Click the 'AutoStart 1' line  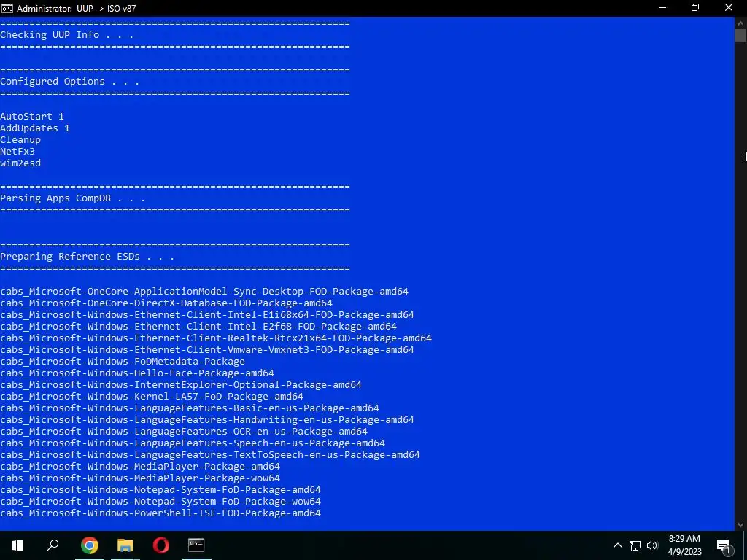32,116
